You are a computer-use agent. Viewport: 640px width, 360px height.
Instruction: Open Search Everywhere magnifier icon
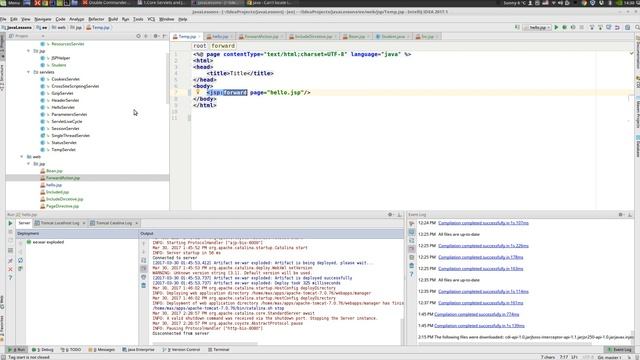(x=637, y=27)
